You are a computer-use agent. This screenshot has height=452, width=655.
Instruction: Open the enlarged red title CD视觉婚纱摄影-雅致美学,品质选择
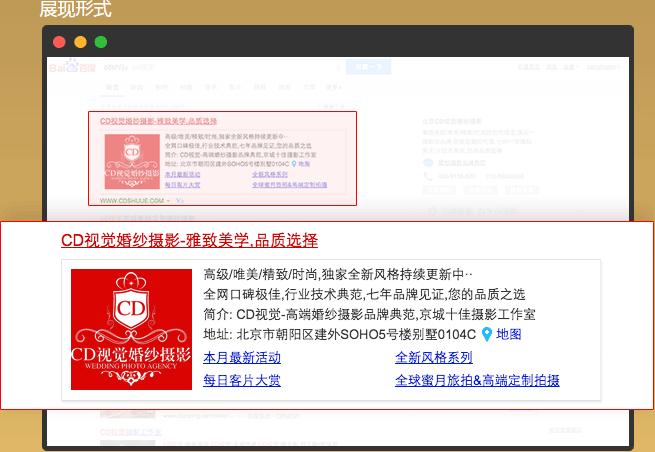tap(189, 240)
